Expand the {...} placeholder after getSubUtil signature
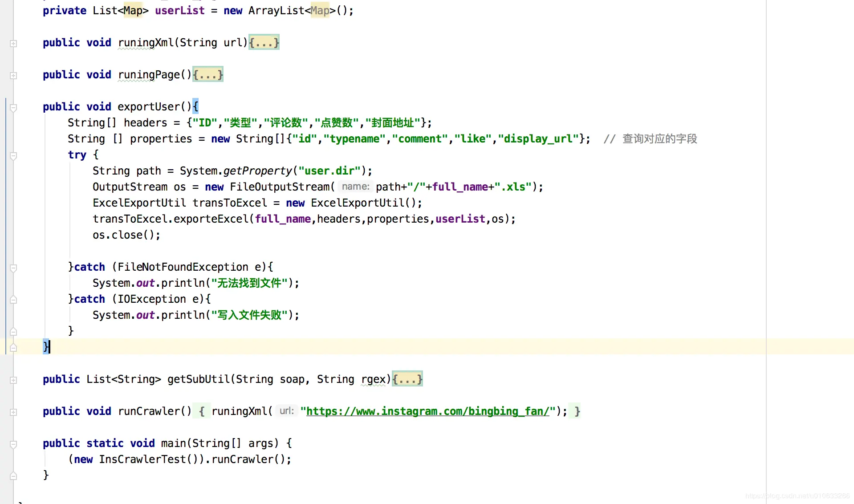This screenshot has height=504, width=854. tap(407, 379)
